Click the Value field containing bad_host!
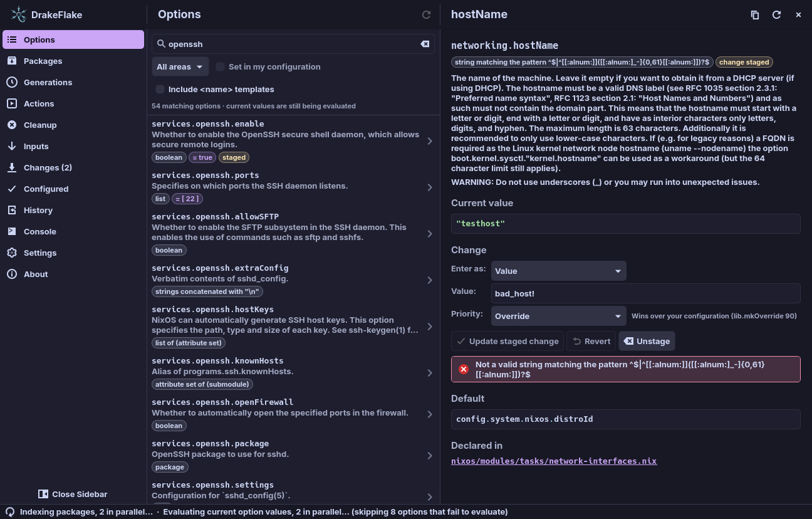 coord(646,293)
